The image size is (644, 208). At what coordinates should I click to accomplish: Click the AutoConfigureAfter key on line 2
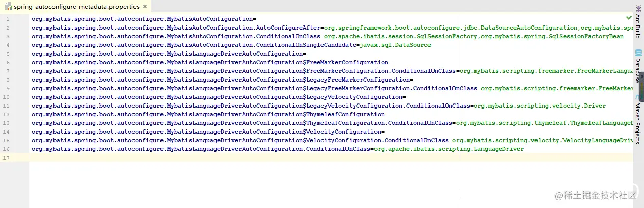289,28
